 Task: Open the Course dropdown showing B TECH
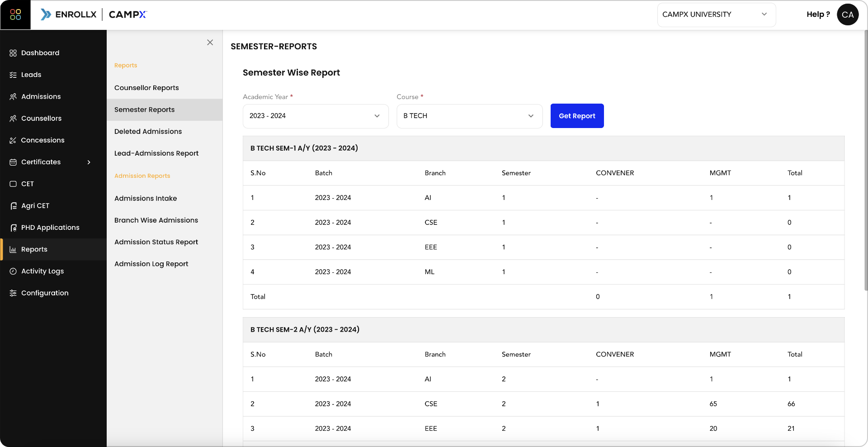point(469,116)
